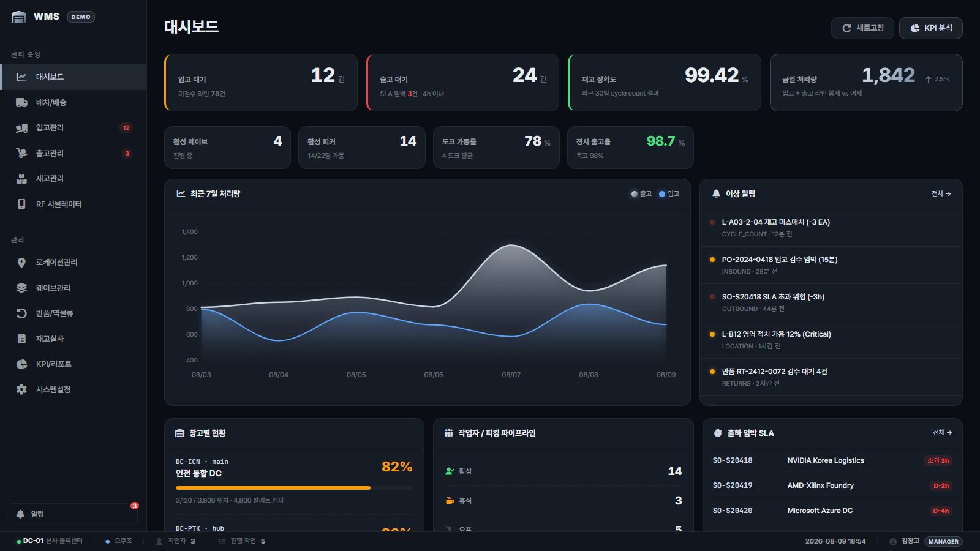Click the 활성 피커 stat tile
The height and width of the screenshot is (551, 980).
[x=362, y=148]
